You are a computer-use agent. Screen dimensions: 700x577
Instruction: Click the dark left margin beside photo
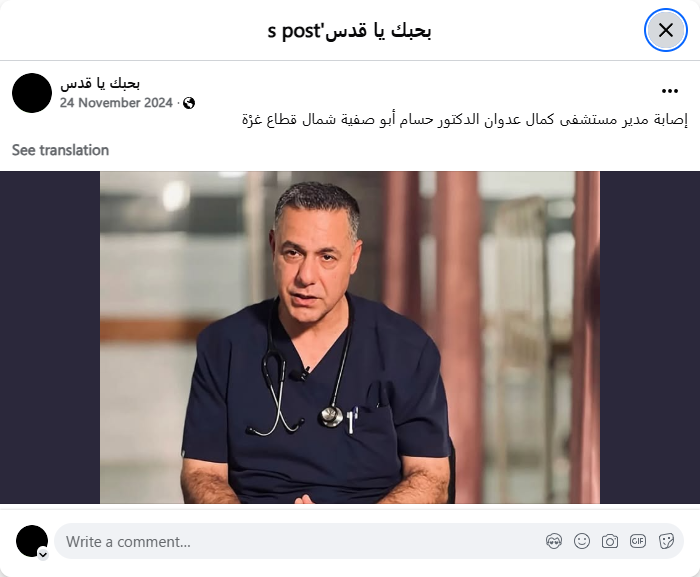click(x=50, y=337)
